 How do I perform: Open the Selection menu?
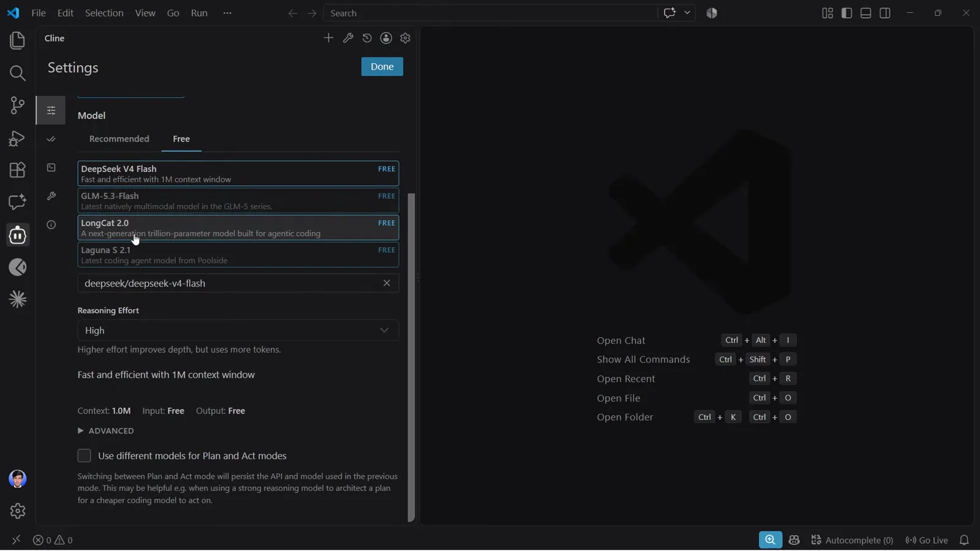click(104, 13)
